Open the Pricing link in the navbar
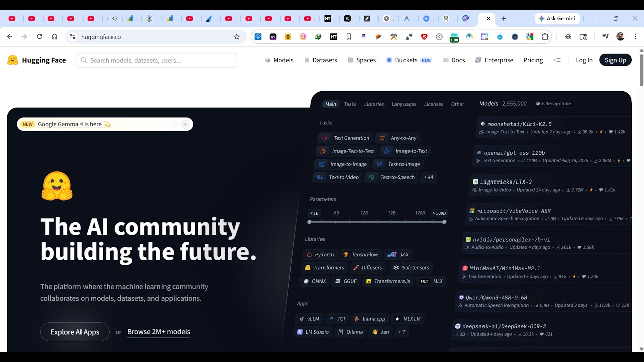 pos(533,60)
